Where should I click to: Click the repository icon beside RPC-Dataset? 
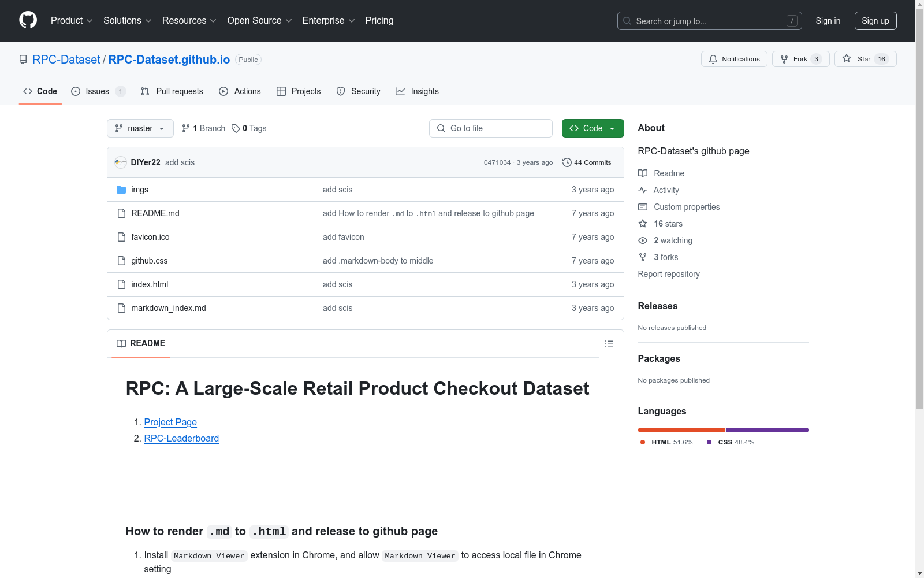tap(23, 60)
